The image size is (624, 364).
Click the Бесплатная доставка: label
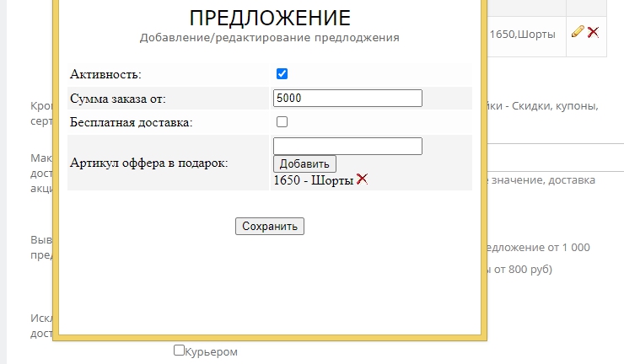(132, 122)
